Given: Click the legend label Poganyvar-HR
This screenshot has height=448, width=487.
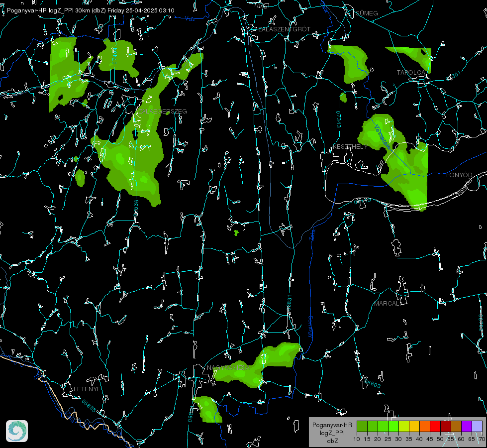Looking at the screenshot, I should [332, 425].
